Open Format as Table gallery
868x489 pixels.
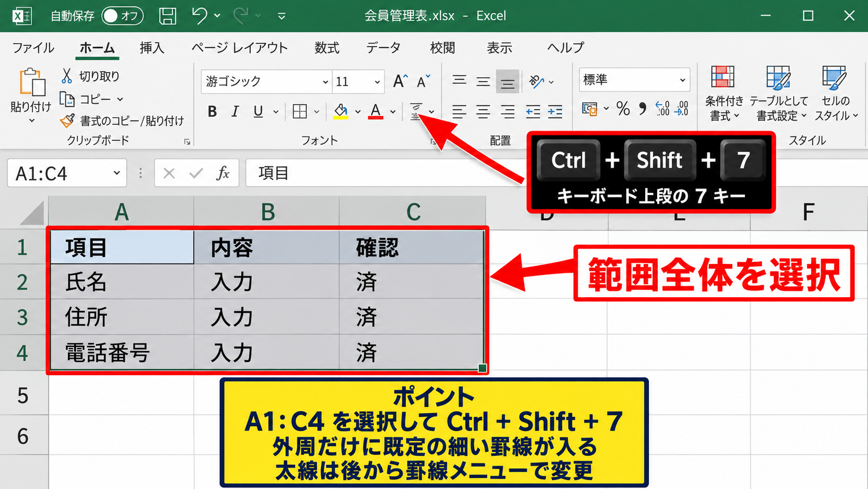point(779,94)
